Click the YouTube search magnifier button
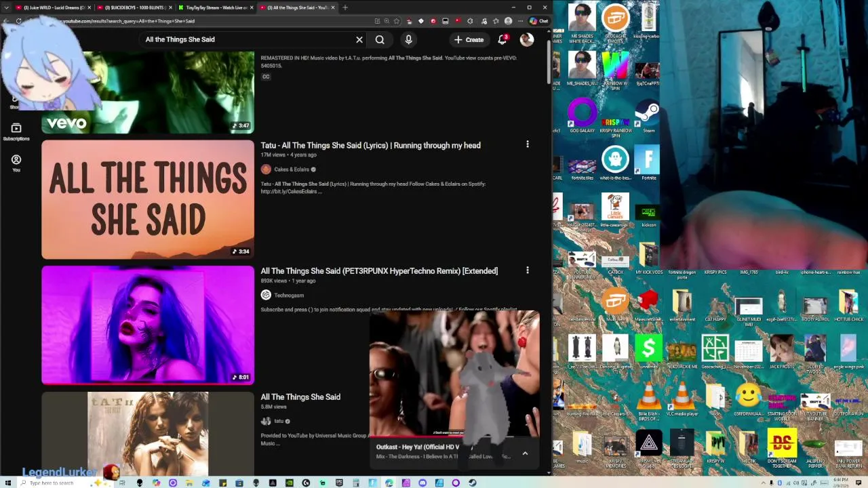This screenshot has height=488, width=868. click(x=380, y=39)
